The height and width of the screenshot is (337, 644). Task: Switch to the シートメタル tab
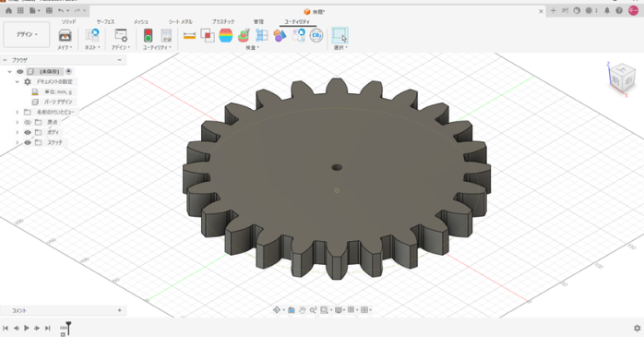[x=181, y=22]
